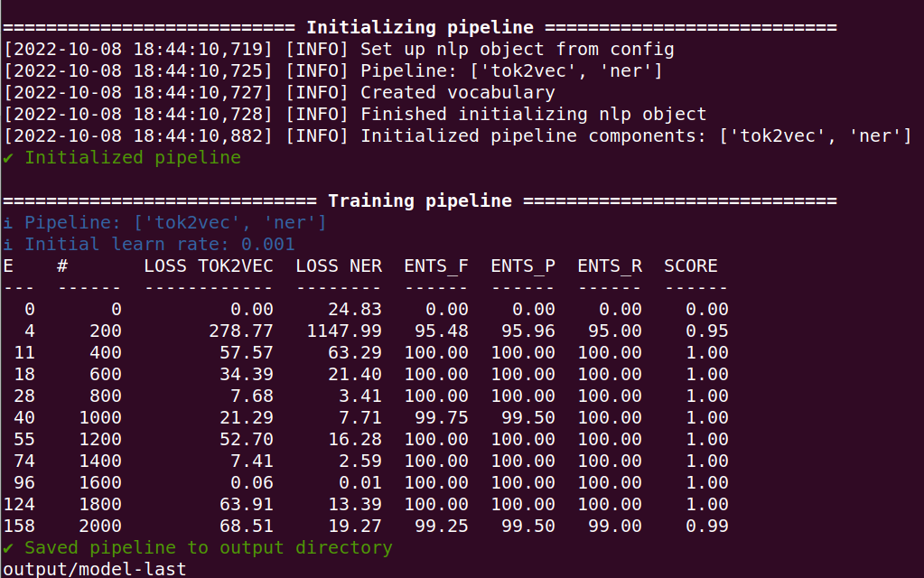Click the LOSS NER column header

pos(339,266)
